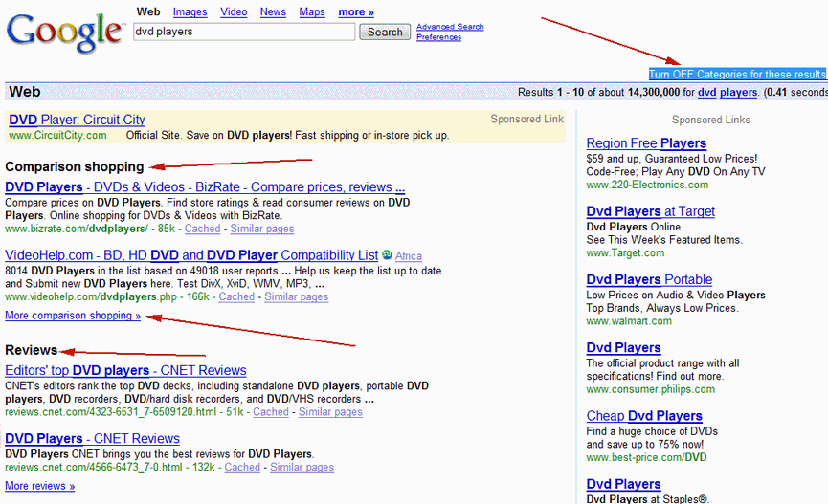Open 'DVD Player: Circuit City' sponsored link

pos(78,120)
